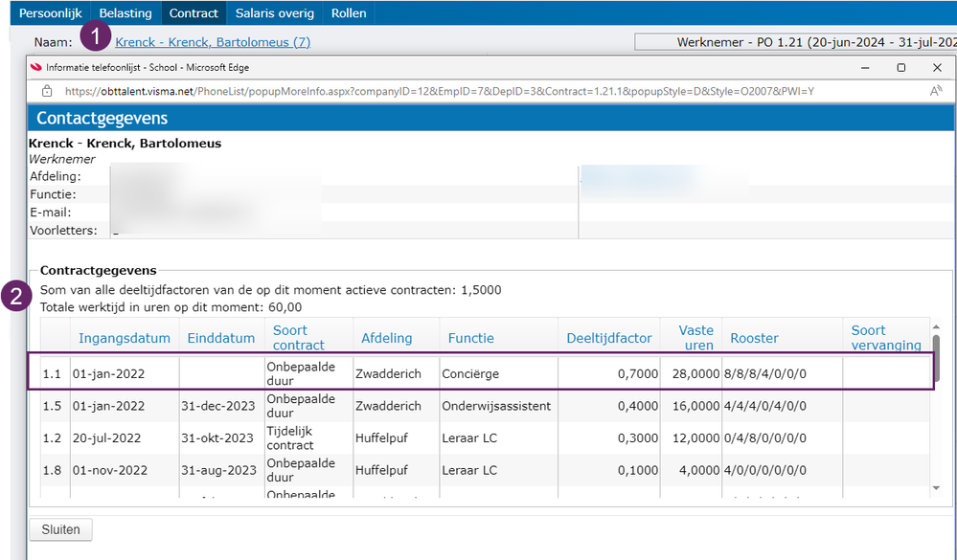Select the Rollen tab
The width and height of the screenshot is (957, 560).
[x=349, y=12]
